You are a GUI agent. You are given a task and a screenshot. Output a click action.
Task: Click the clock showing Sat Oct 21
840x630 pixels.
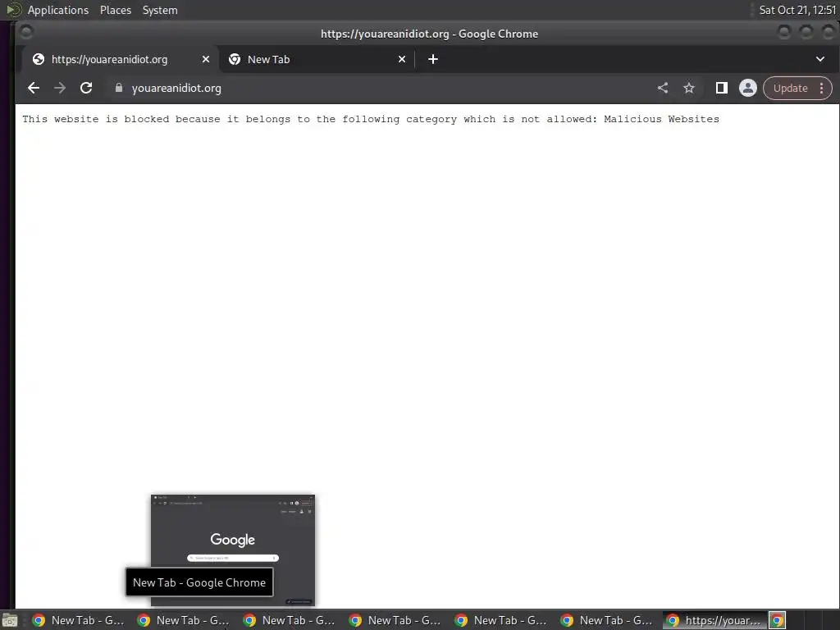point(797,10)
